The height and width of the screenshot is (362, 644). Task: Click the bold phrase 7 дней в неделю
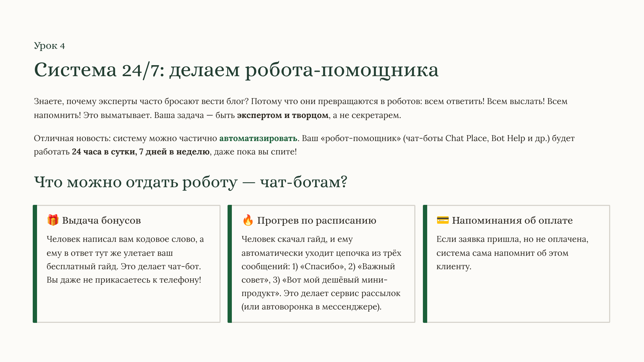pyautogui.click(x=173, y=152)
